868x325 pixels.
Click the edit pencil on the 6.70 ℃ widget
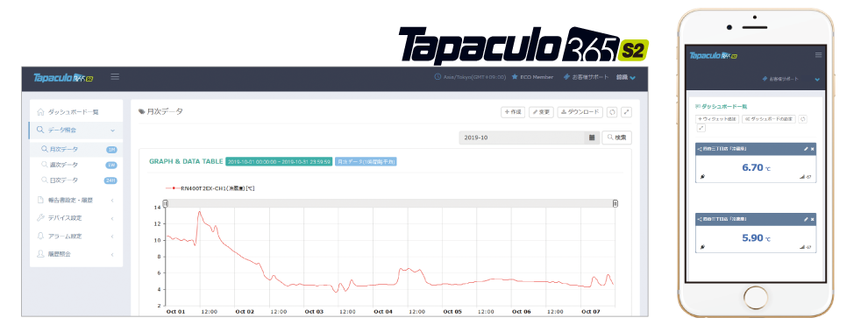coord(806,149)
